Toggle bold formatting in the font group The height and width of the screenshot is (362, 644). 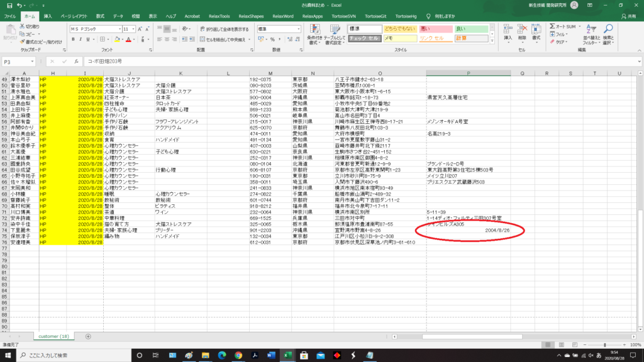(73, 39)
